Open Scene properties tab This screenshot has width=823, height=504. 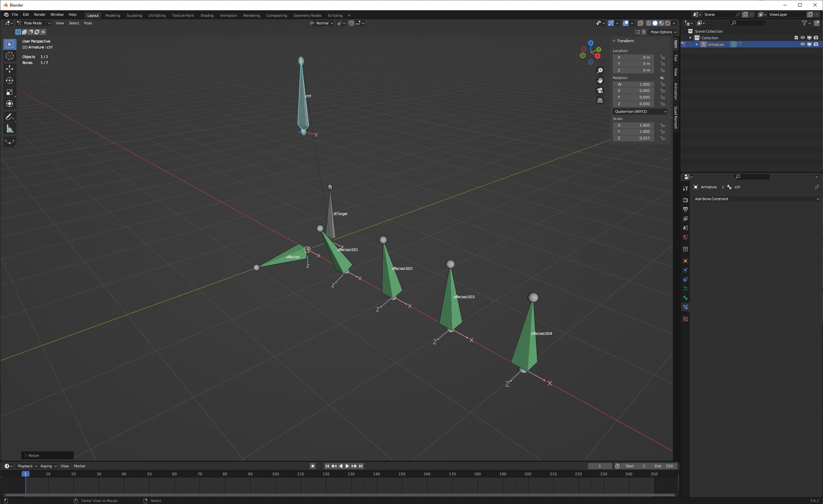[x=685, y=228]
